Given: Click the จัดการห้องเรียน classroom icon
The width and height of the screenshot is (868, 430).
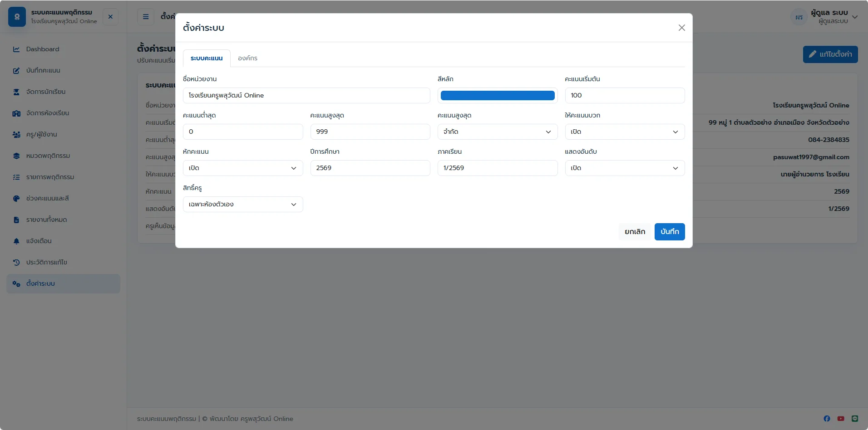Looking at the screenshot, I should (x=16, y=113).
